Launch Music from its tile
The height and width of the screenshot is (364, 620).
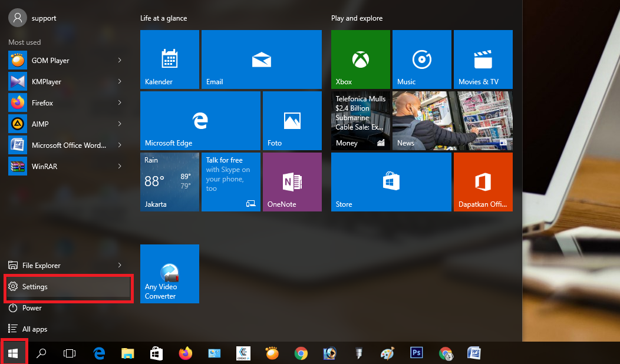tap(421, 59)
